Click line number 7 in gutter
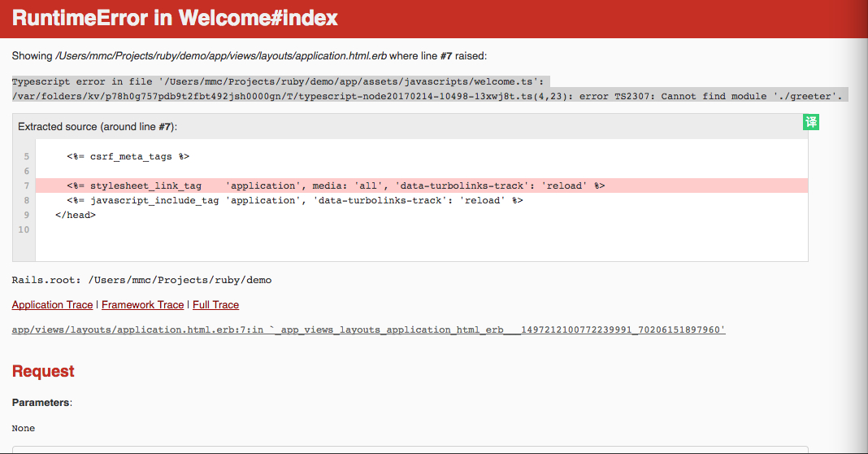Image resolution: width=868 pixels, height=454 pixels. (x=26, y=186)
